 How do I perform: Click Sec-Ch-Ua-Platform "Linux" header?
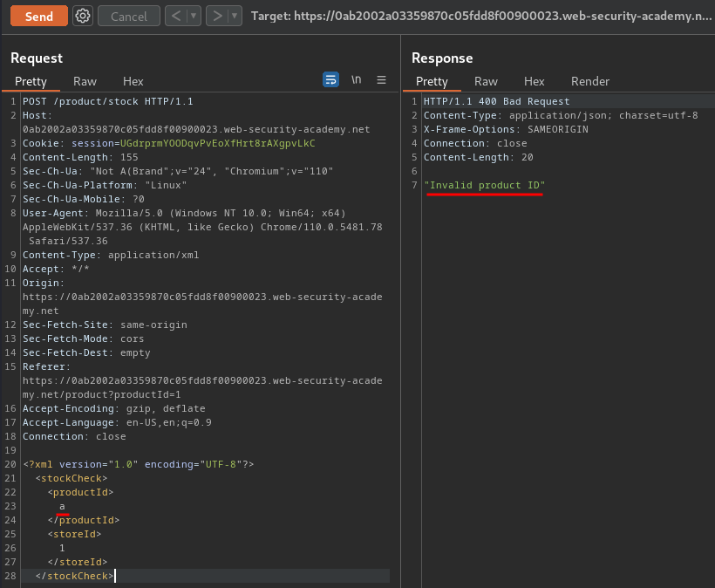point(105,185)
